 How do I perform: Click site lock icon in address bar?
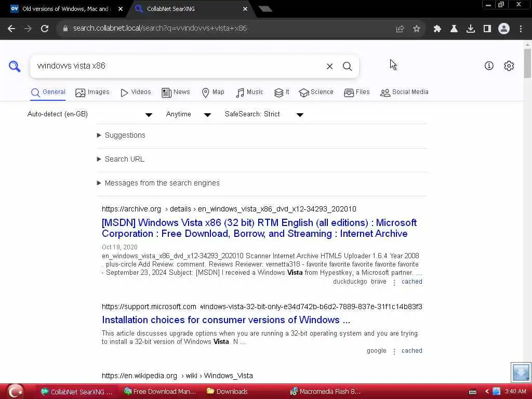[x=65, y=29]
